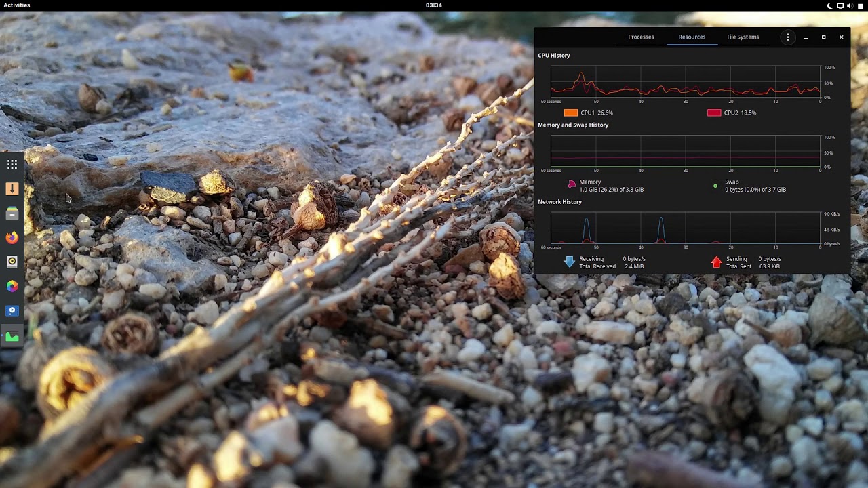Click the 03:34 clock in the top bar
This screenshot has width=868, height=488.
coord(434,5)
